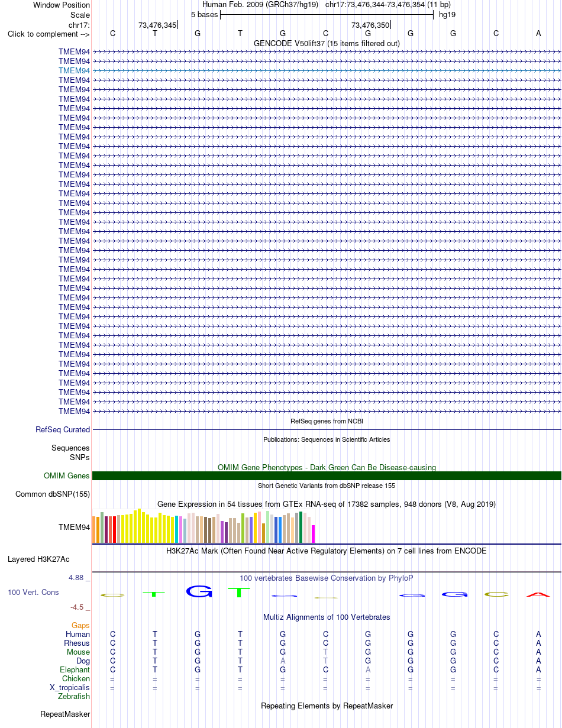Open the 'RefSeq Curated' track label
The image size is (562, 728).
click(x=63, y=430)
